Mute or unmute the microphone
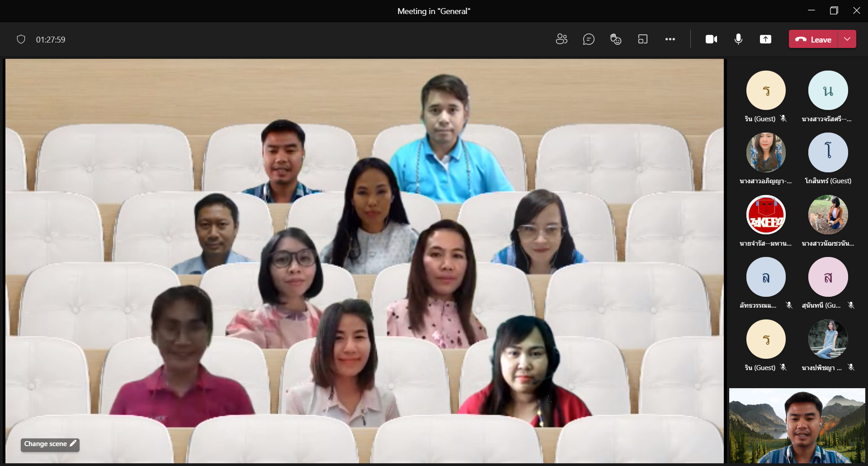 pos(738,39)
